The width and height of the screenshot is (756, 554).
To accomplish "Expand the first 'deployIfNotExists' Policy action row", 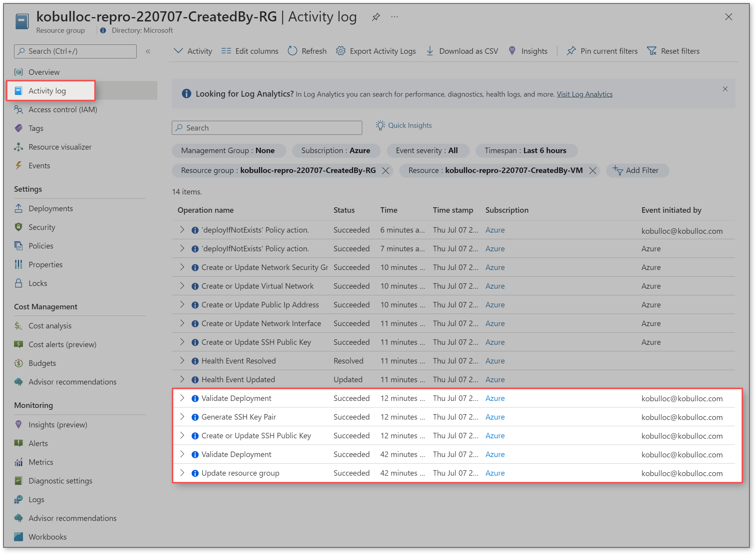I will click(182, 230).
